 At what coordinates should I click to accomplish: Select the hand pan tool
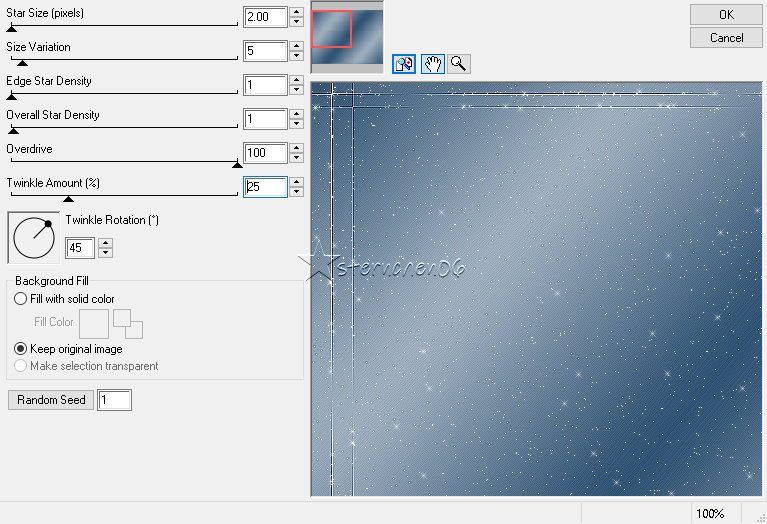coord(432,64)
